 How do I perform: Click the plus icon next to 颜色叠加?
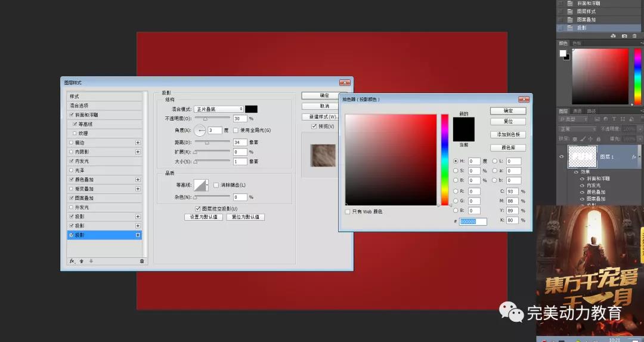(x=138, y=180)
